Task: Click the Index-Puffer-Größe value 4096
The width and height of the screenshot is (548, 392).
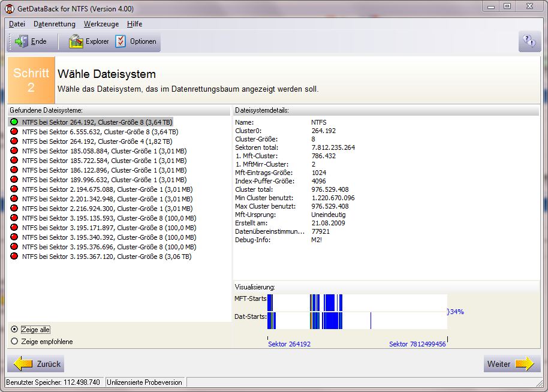Action: 318,181
